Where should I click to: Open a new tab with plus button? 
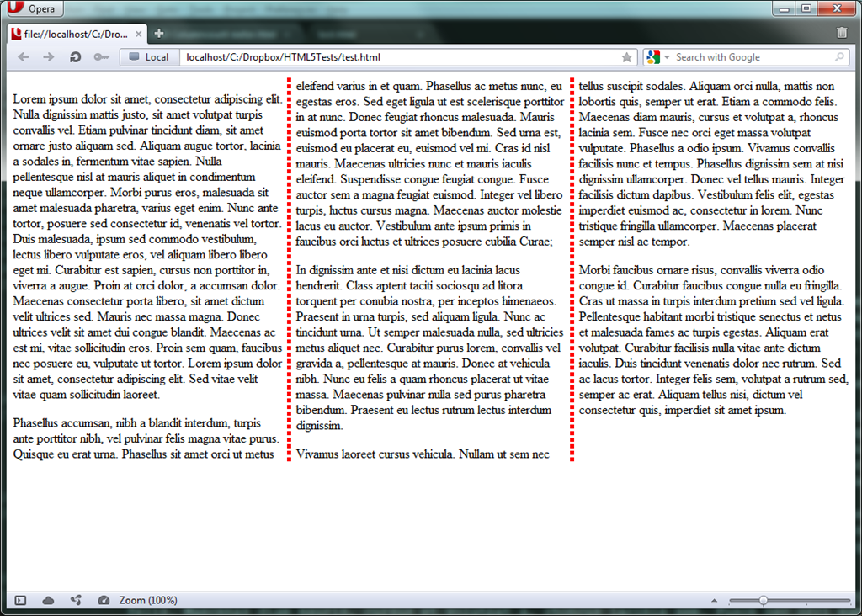point(159,34)
